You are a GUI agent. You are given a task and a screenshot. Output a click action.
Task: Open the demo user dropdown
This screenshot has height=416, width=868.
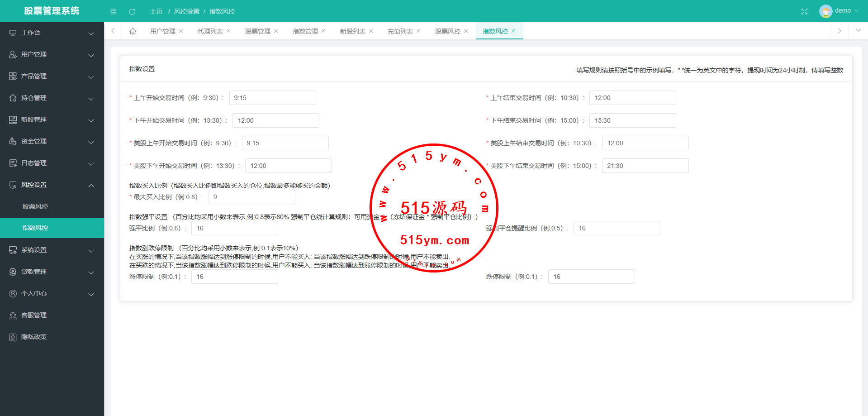(839, 11)
